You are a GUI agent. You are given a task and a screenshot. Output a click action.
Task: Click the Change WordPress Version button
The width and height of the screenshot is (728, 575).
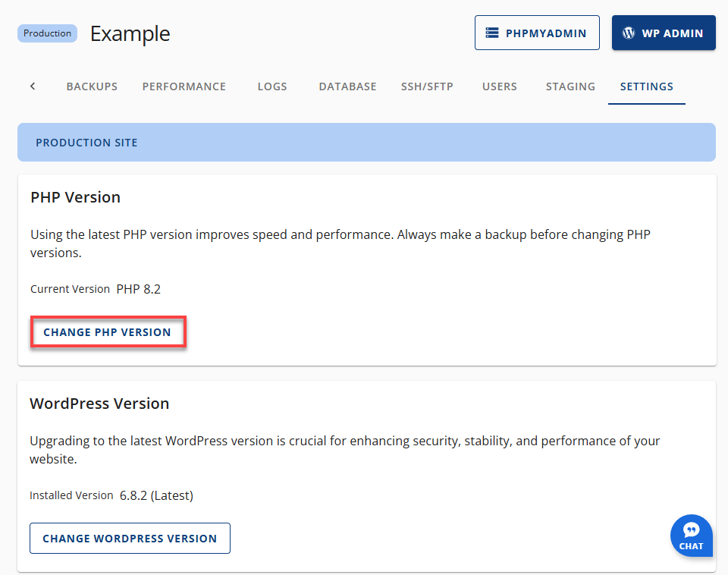tap(130, 538)
